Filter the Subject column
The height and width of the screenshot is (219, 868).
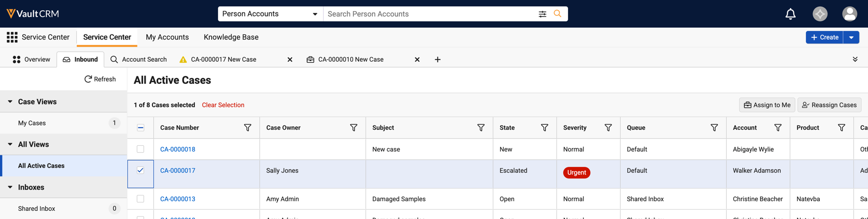(481, 128)
